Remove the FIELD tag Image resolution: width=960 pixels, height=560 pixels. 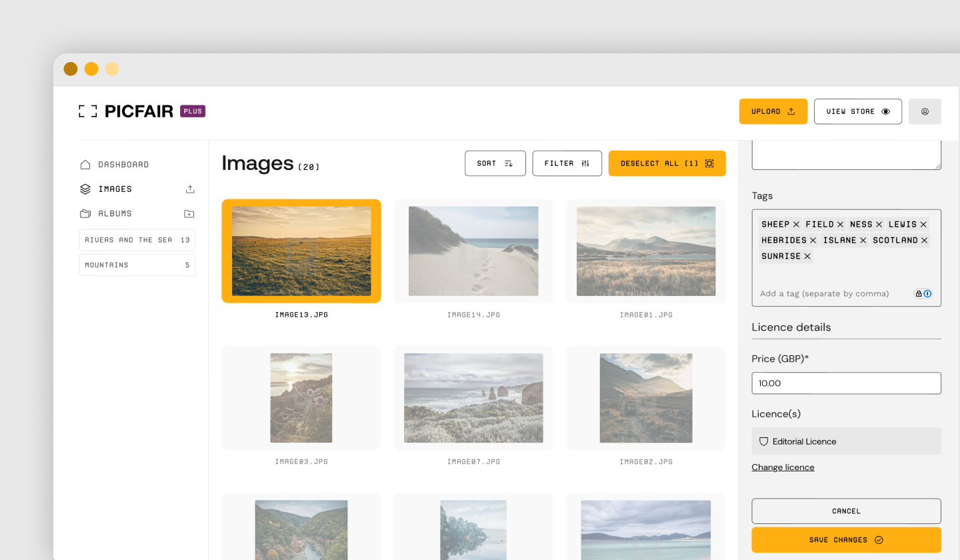(x=840, y=225)
